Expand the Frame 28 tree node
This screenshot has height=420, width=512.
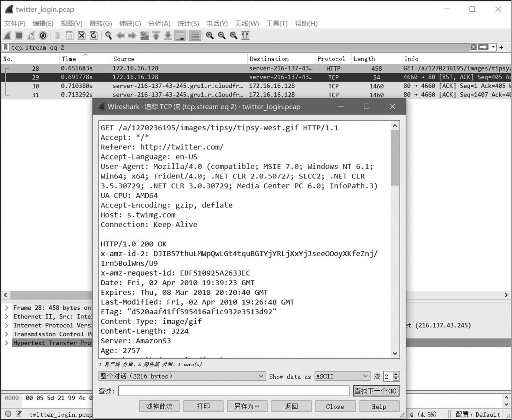(x=6, y=308)
